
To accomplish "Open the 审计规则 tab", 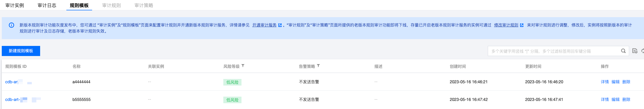I will coord(111,5).
